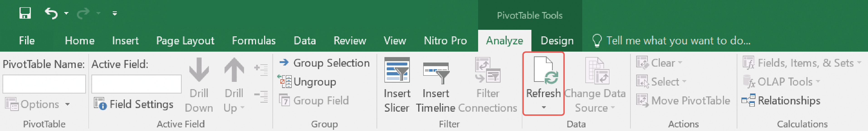Switch to the Design tab
This screenshot has width=868, height=131.
click(557, 40)
